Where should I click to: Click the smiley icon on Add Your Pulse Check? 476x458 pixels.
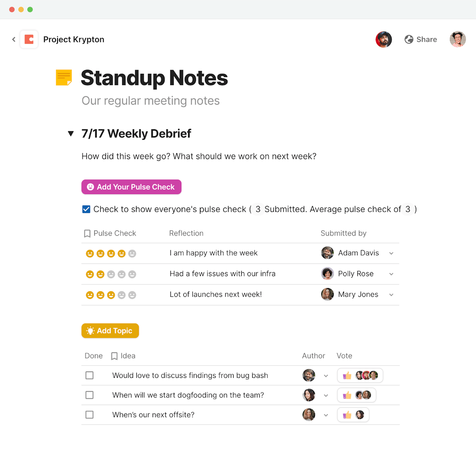[90, 187]
